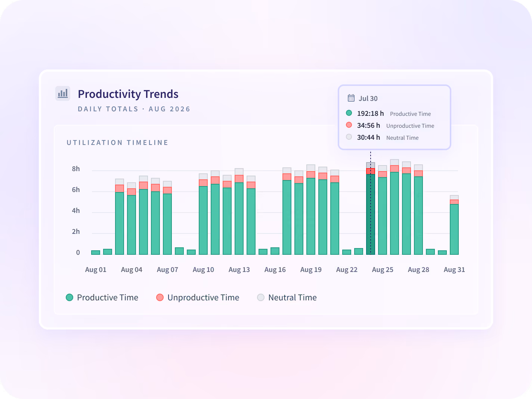Click the green Productive Time dot in tooltip
This screenshot has height=399, width=532.
point(349,113)
